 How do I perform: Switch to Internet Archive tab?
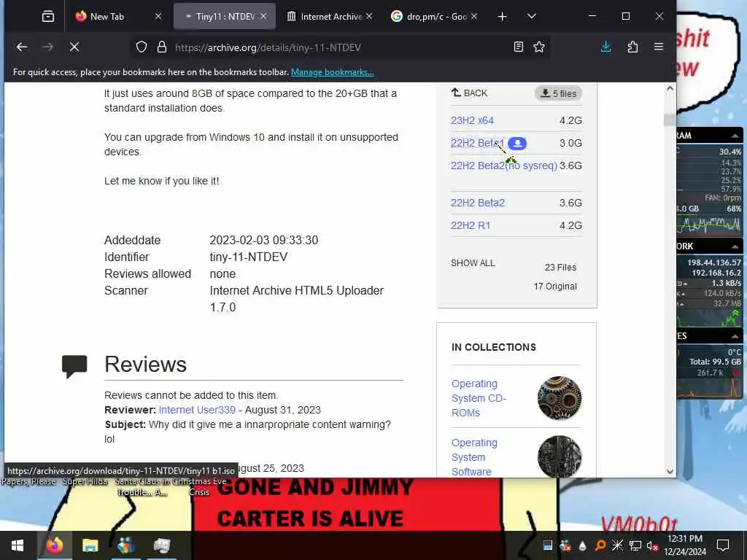click(x=330, y=17)
